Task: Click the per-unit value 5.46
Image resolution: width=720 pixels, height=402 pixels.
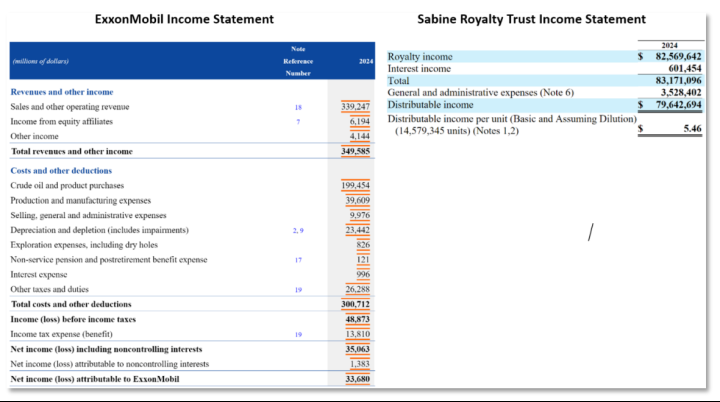Action: point(692,129)
